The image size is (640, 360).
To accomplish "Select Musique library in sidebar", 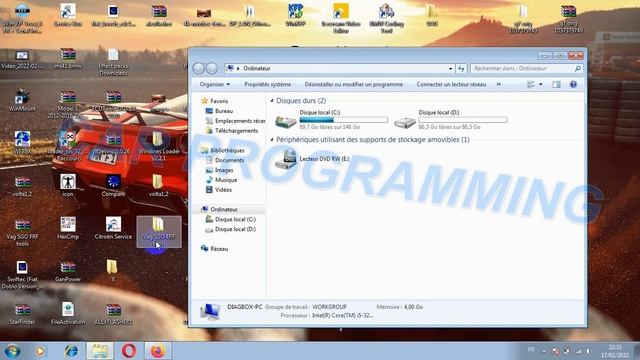I will (x=221, y=180).
